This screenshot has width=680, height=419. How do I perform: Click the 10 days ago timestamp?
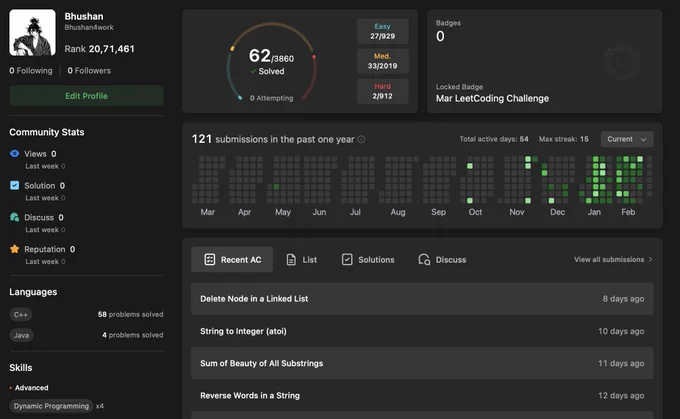(x=621, y=331)
